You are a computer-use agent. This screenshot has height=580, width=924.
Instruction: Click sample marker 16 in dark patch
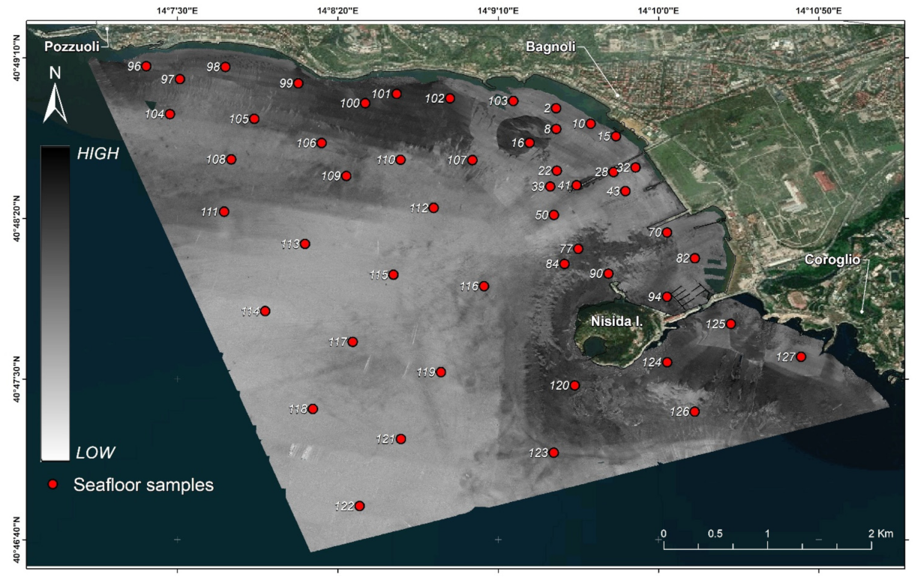(x=529, y=142)
